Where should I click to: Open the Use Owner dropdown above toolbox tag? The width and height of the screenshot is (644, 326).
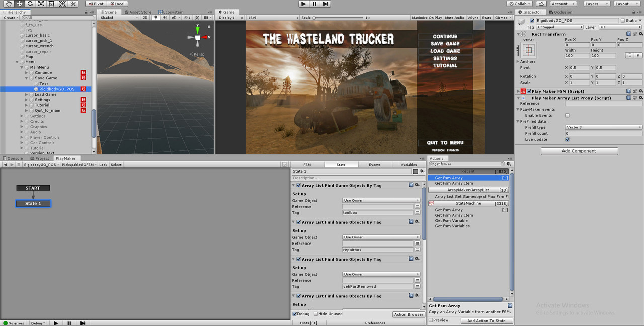pyautogui.click(x=381, y=201)
